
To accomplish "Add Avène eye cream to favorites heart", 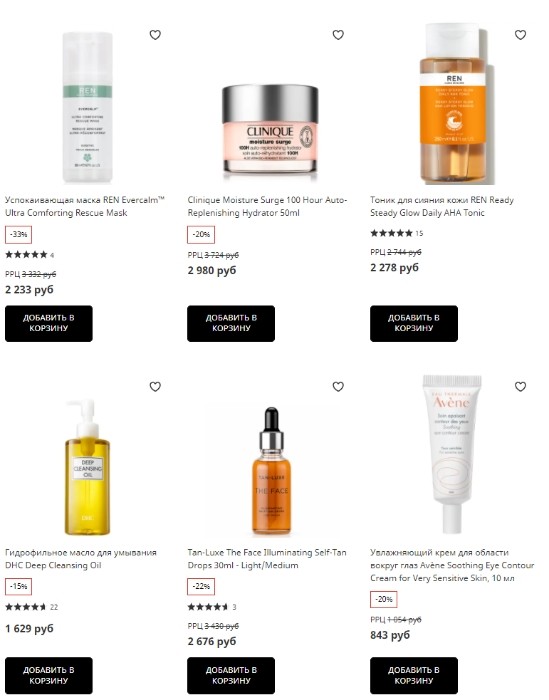I will click(520, 387).
